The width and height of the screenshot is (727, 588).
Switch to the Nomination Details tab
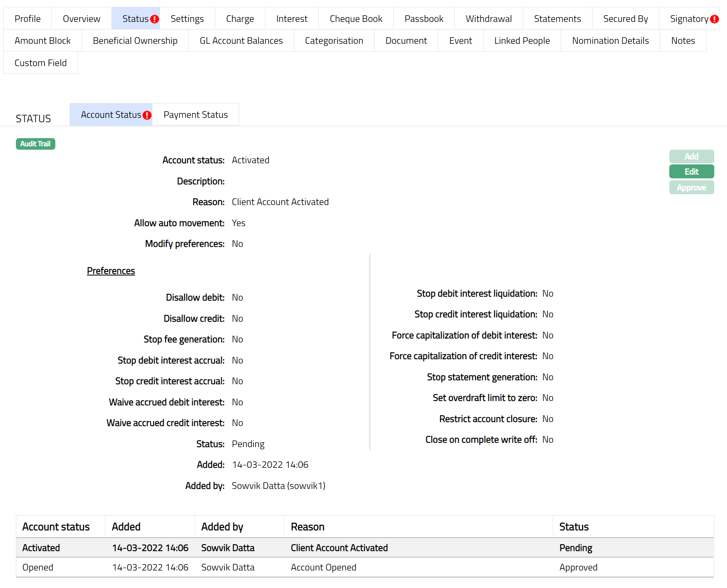(610, 41)
